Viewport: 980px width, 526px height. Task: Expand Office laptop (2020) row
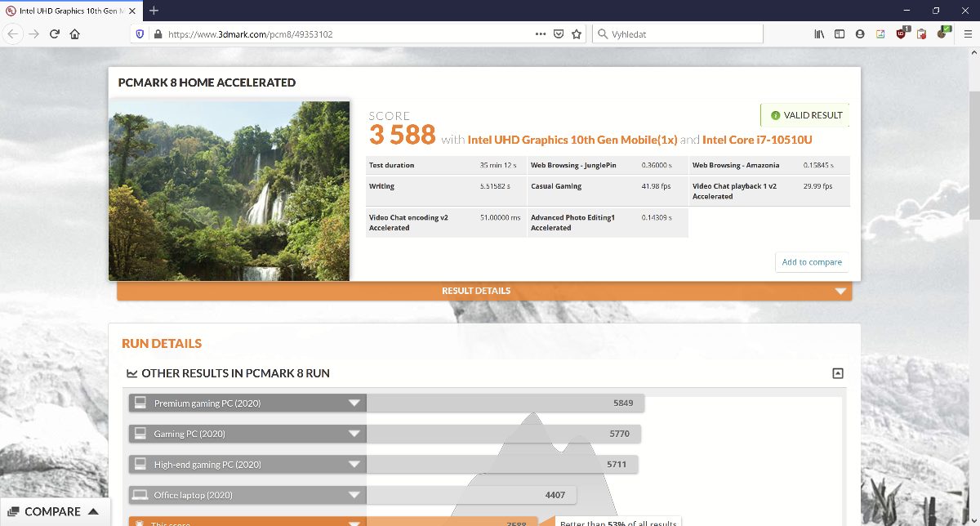coord(354,495)
